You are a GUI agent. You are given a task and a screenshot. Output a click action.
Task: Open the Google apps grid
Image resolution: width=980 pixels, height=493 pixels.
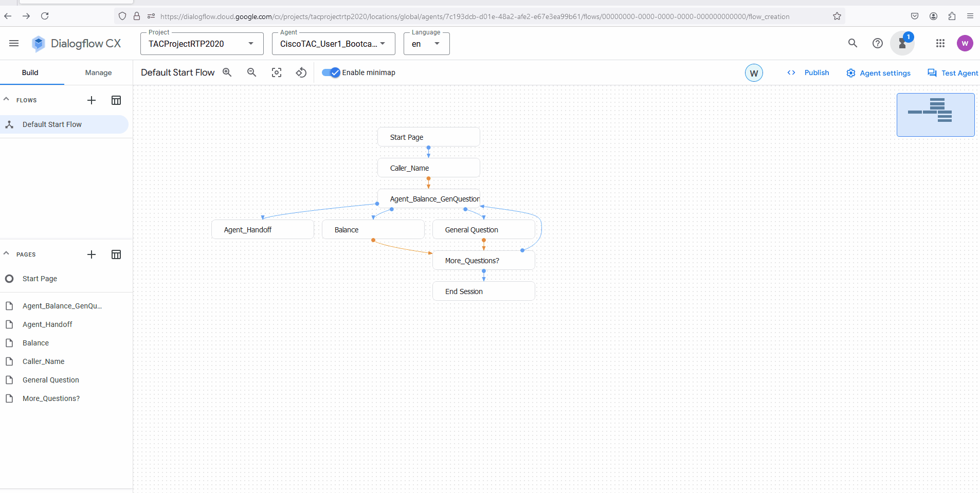pyautogui.click(x=940, y=44)
